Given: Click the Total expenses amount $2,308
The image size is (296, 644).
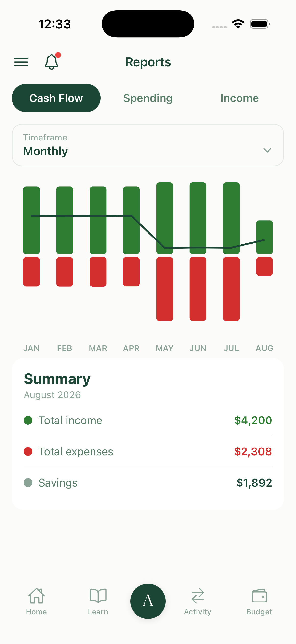Looking at the screenshot, I should 253,451.
